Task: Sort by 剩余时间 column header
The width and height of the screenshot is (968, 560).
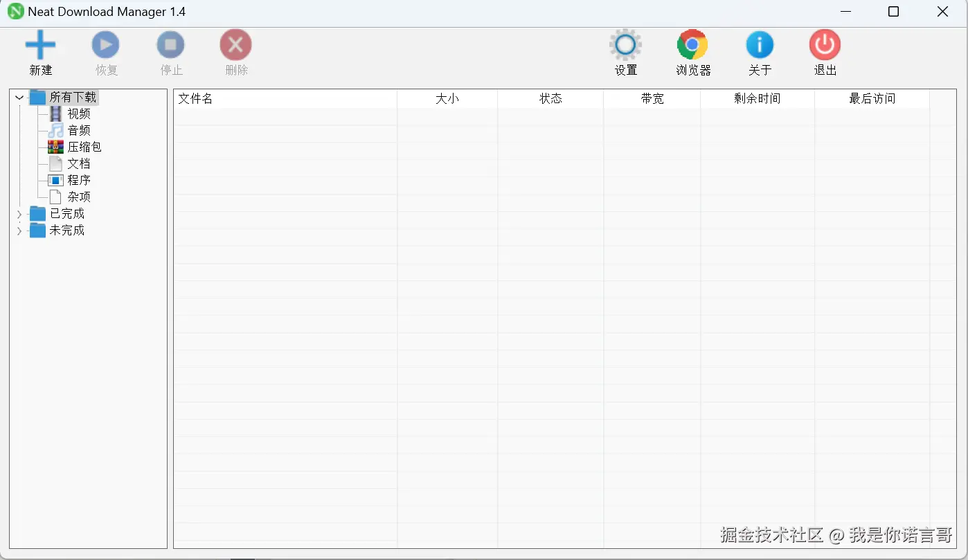Action: (x=758, y=98)
